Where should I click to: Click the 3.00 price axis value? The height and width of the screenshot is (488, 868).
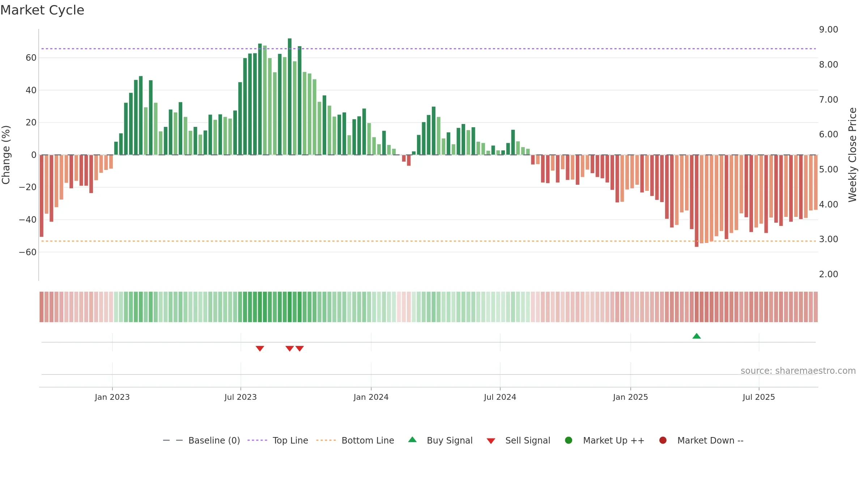829,239
